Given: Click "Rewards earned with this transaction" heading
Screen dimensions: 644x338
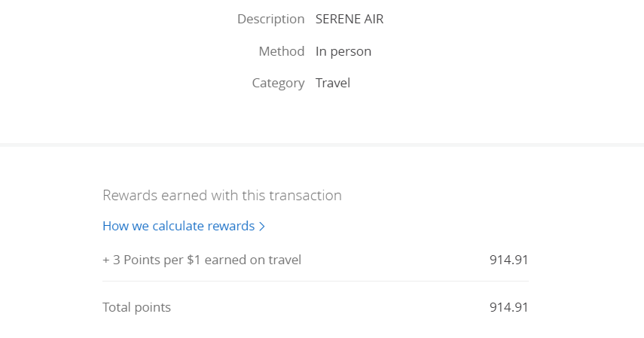Looking at the screenshot, I should (x=221, y=196).
